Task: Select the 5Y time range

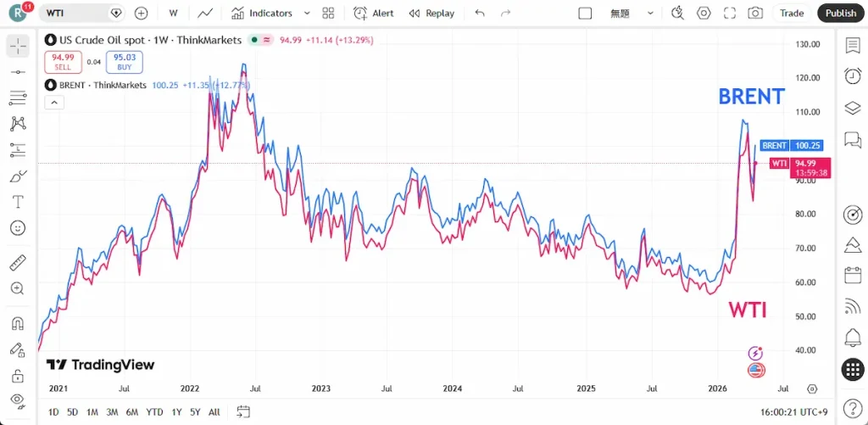Action: point(195,411)
